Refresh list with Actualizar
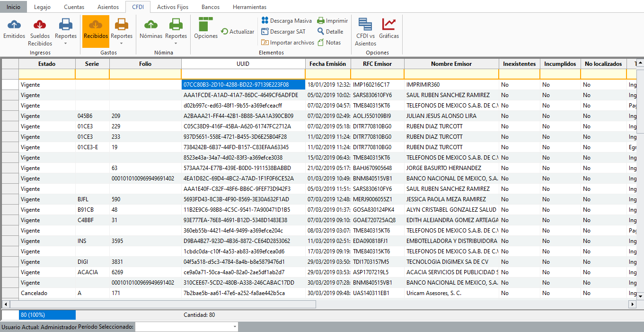The height and width of the screenshot is (332, 644). 238,32
